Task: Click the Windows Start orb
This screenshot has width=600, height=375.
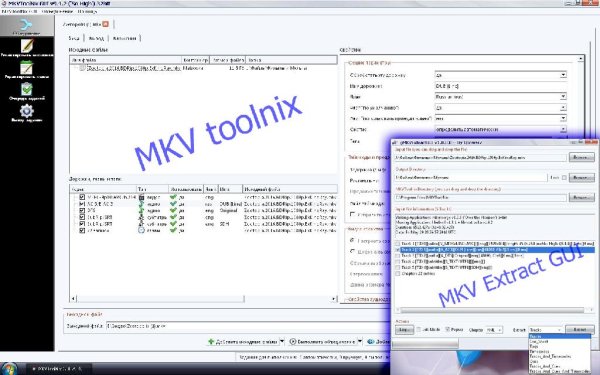Action: pyautogui.click(x=10, y=368)
